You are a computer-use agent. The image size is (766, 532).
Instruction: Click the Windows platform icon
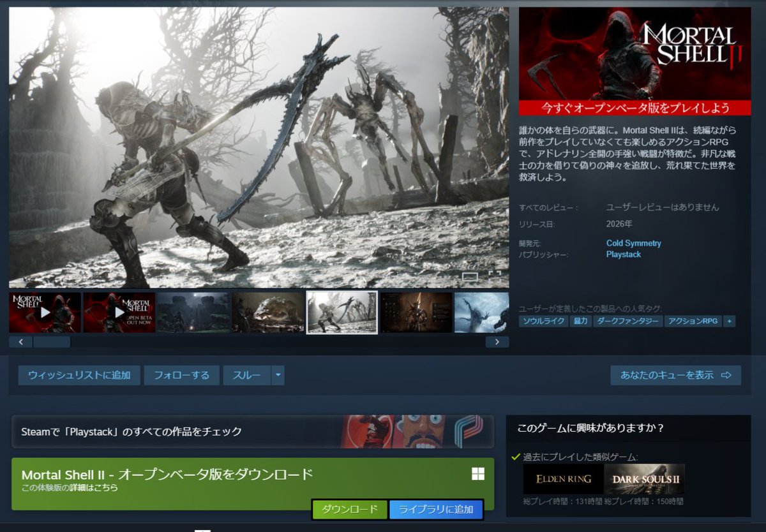point(477,474)
